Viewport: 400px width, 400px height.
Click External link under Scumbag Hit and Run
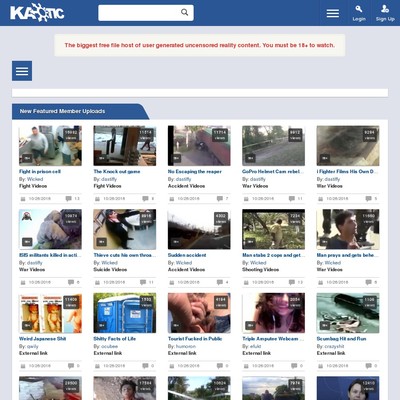(331, 353)
